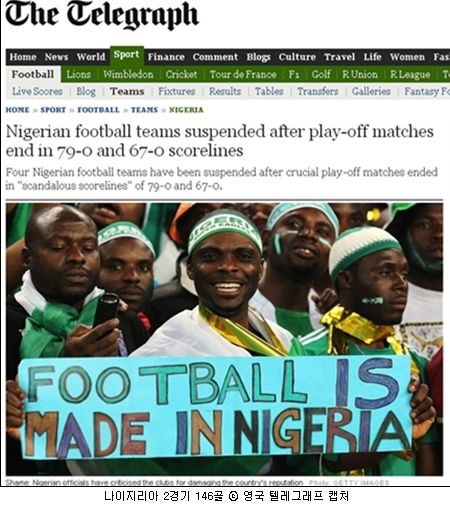The image size is (450, 507).
Task: Click the TEAMS breadcrumb link
Action: click(144, 110)
